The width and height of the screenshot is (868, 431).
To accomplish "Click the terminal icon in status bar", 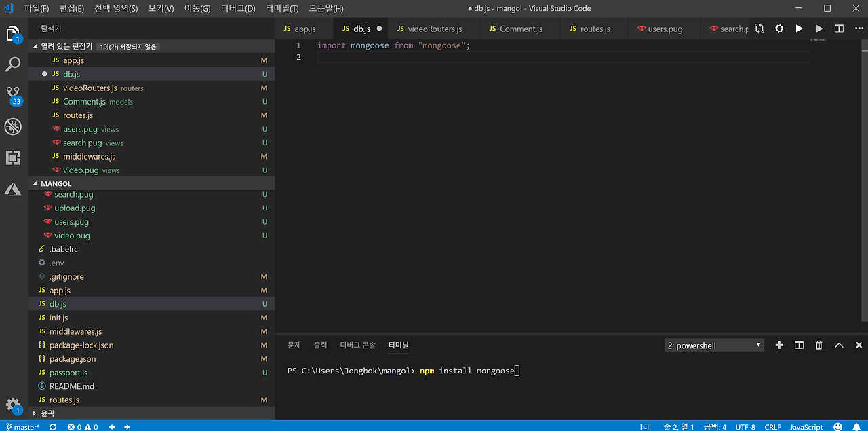I will [x=644, y=426].
